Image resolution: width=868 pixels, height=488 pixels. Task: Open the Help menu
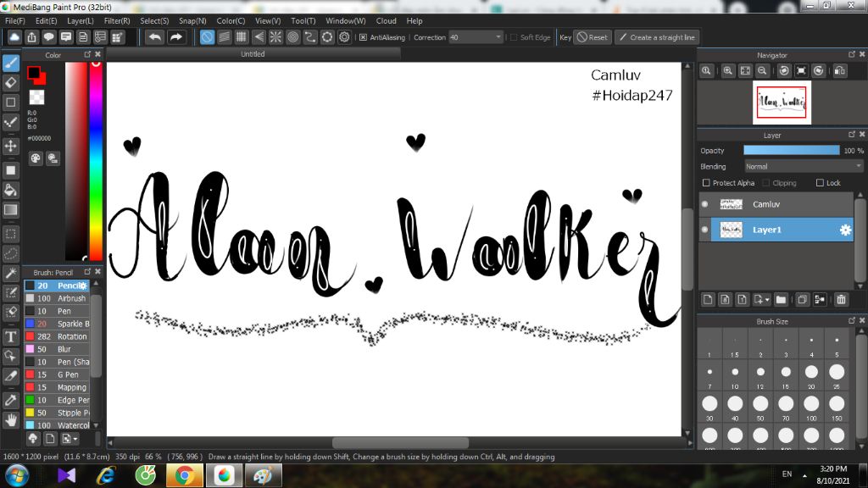[x=414, y=20]
